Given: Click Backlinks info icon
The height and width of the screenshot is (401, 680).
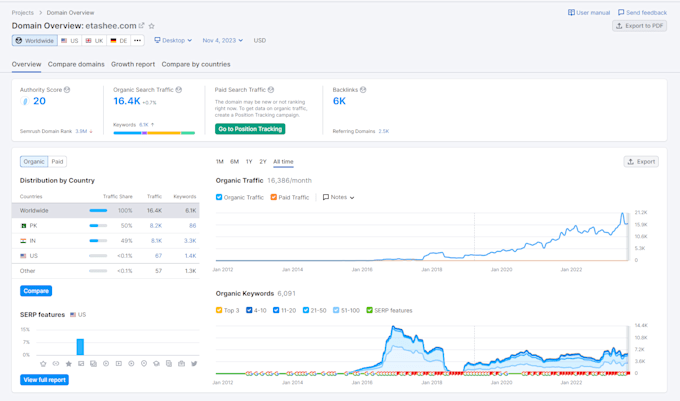Looking at the screenshot, I should click(x=363, y=90).
